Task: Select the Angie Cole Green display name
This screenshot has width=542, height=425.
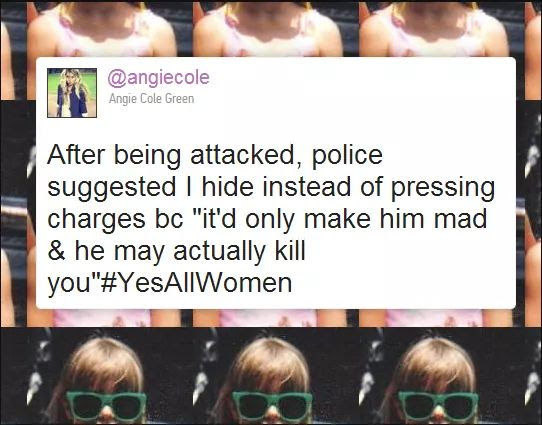Action: click(x=151, y=99)
